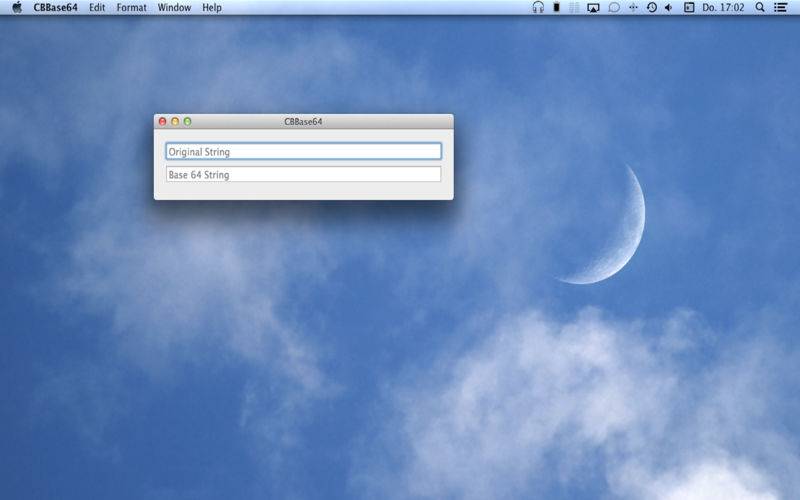
Task: Close the CBBase64 window
Action: [163, 122]
